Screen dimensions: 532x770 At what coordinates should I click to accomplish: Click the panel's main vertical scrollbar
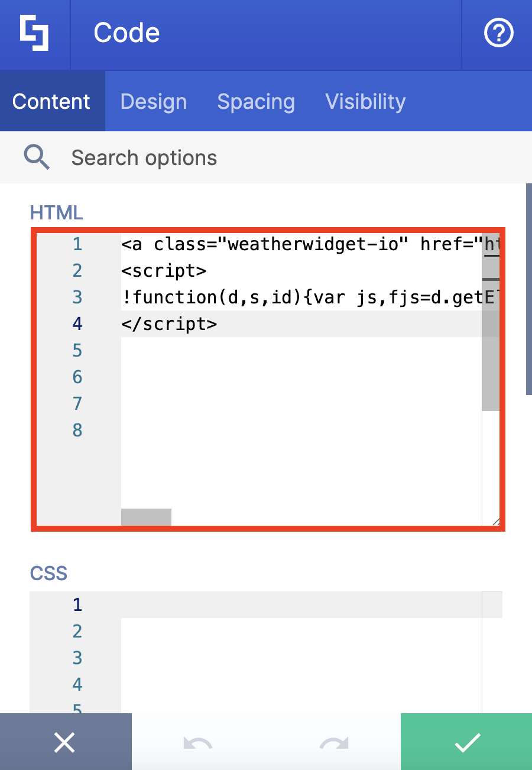click(x=529, y=289)
